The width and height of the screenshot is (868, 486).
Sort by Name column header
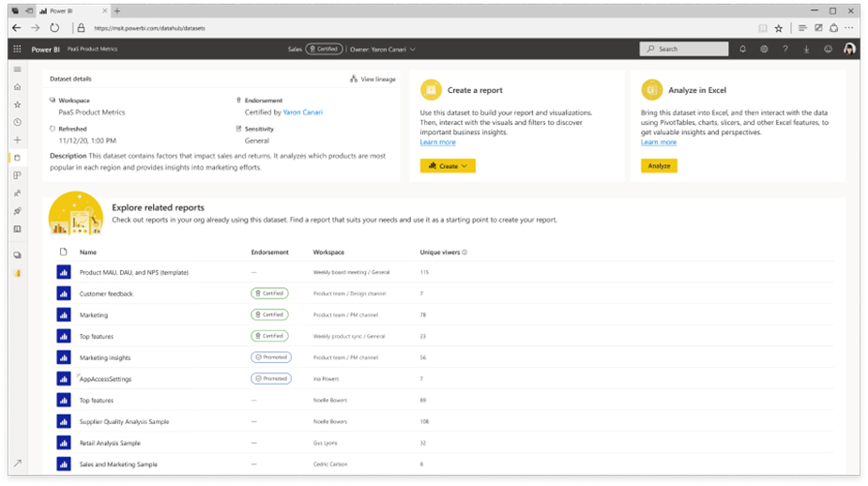[x=87, y=251]
